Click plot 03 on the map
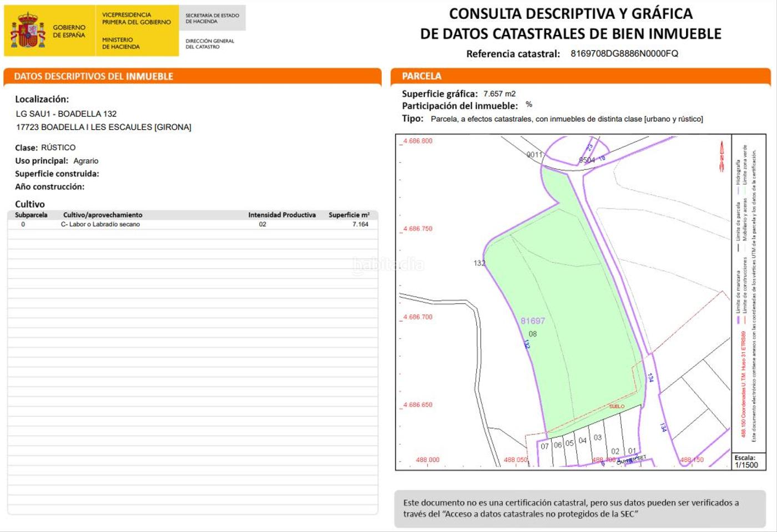This screenshot has width=777, height=532. (597, 438)
